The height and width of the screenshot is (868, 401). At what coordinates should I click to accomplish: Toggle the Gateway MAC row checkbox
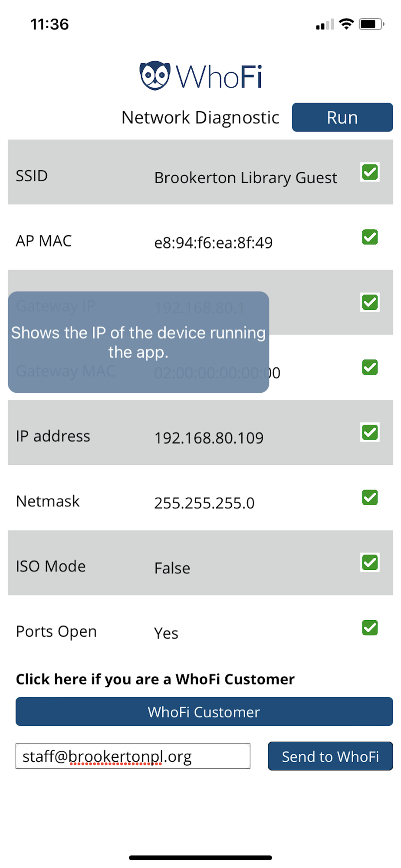tap(370, 368)
